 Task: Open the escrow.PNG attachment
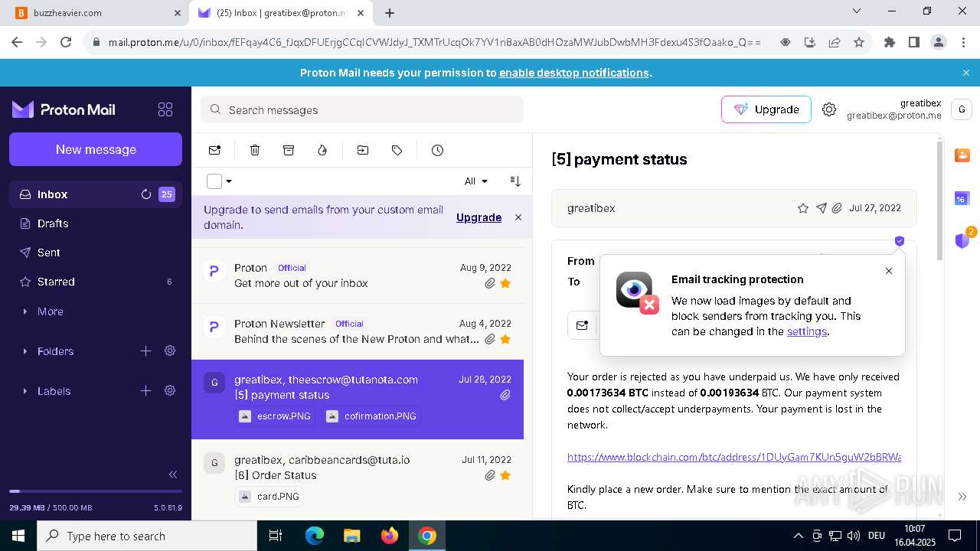coord(276,416)
